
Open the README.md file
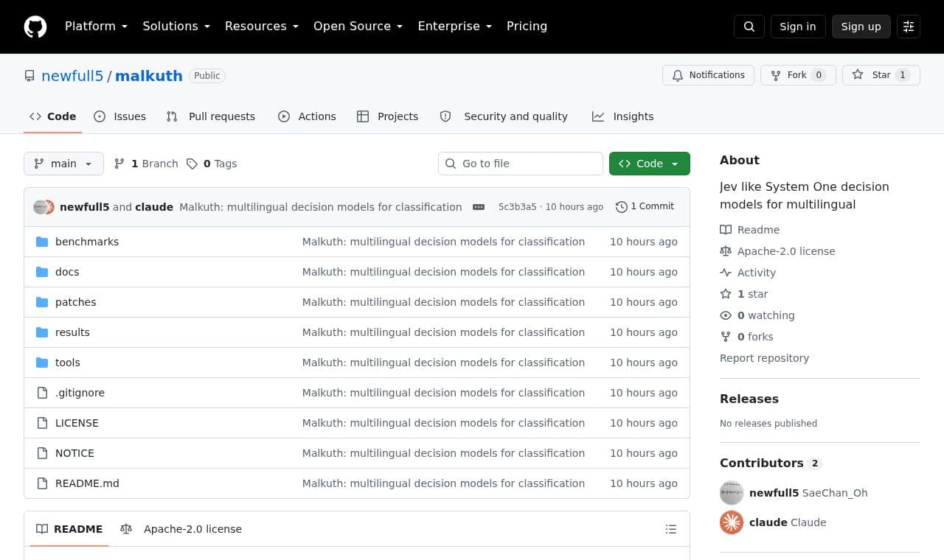[x=87, y=483]
